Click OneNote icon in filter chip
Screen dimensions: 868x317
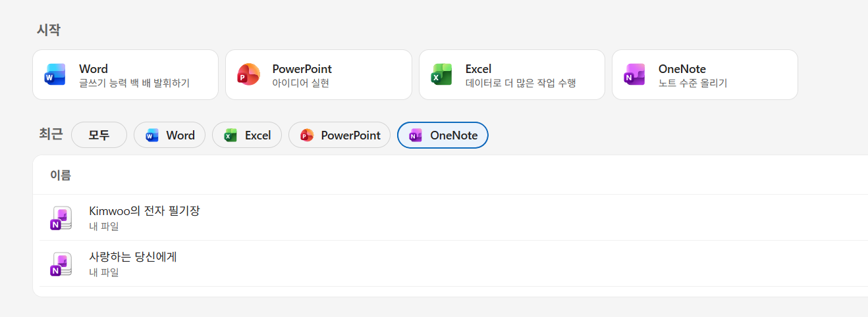(416, 135)
